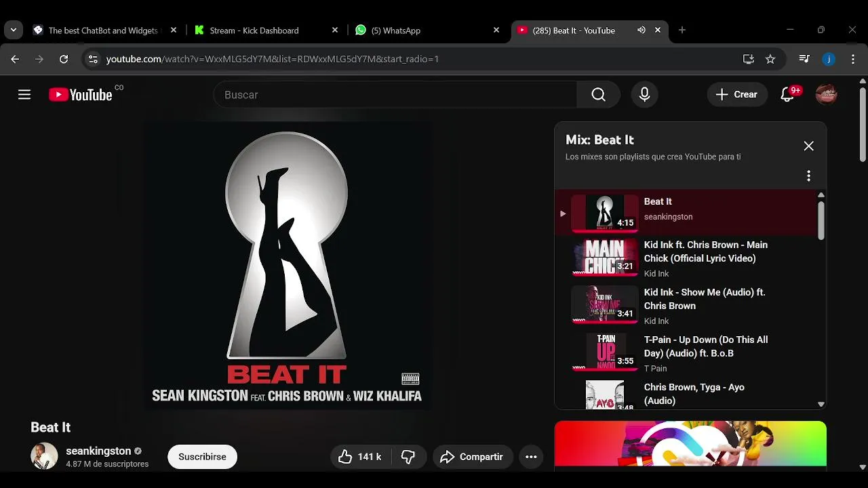Screen dimensions: 868x488
Task: Play Beat It from the mix list
Action: (x=687, y=212)
